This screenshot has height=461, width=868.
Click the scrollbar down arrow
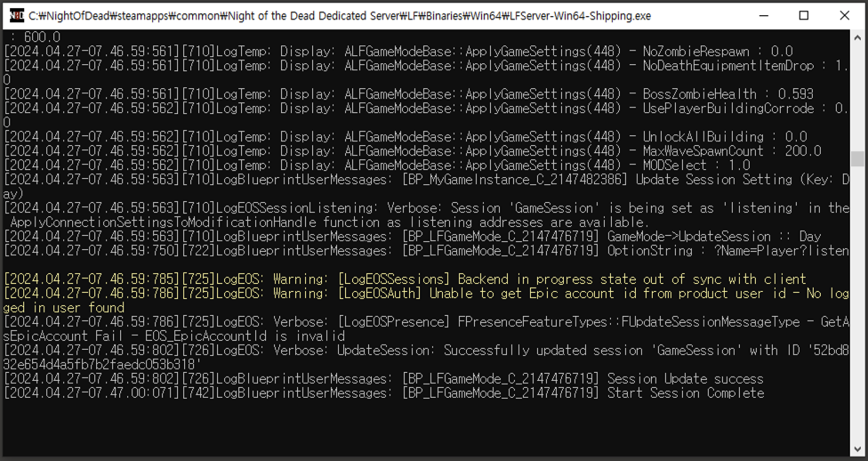[x=857, y=450]
